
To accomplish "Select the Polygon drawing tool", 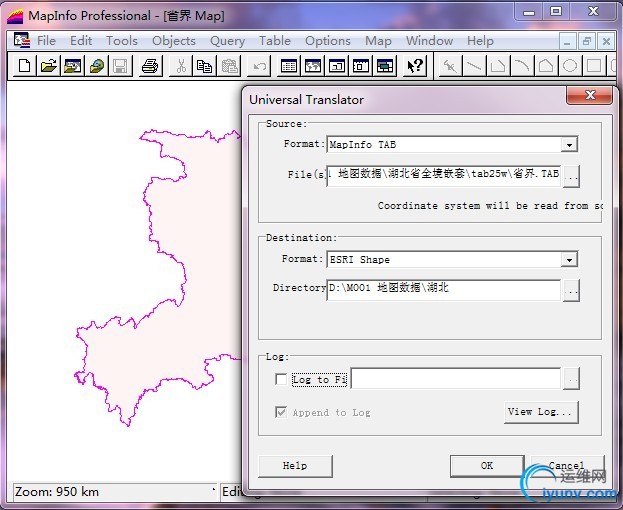I will (546, 66).
